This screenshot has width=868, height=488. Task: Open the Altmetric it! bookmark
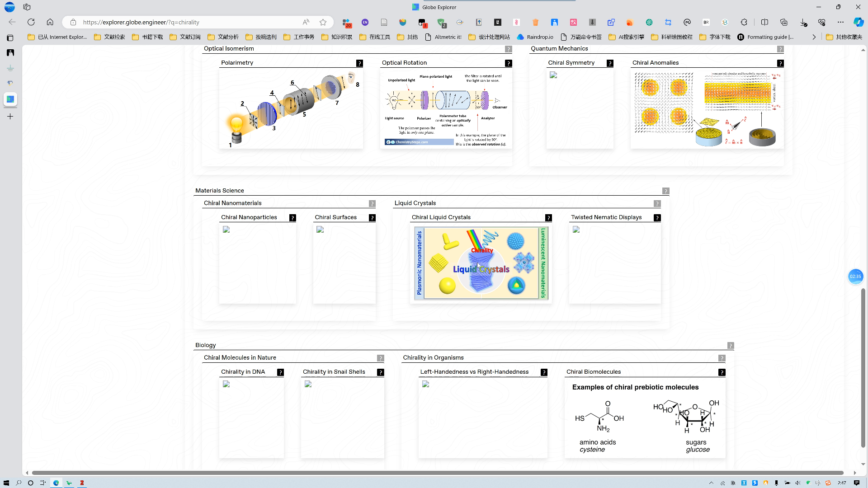coord(443,37)
